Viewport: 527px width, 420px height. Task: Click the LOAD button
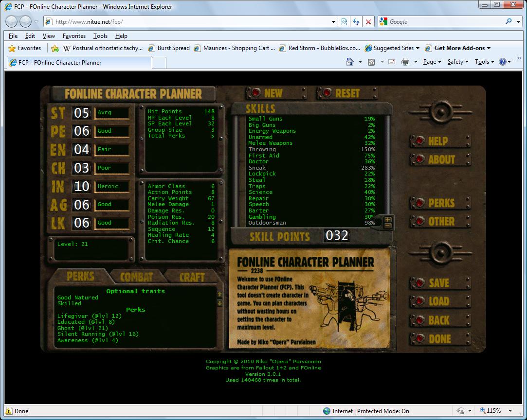(x=440, y=301)
